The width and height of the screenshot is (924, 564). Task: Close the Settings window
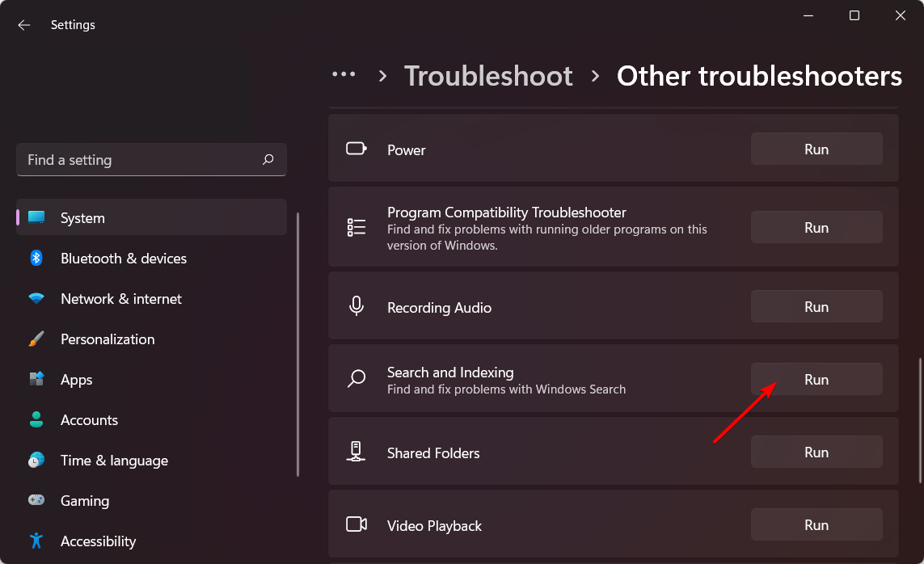click(901, 16)
